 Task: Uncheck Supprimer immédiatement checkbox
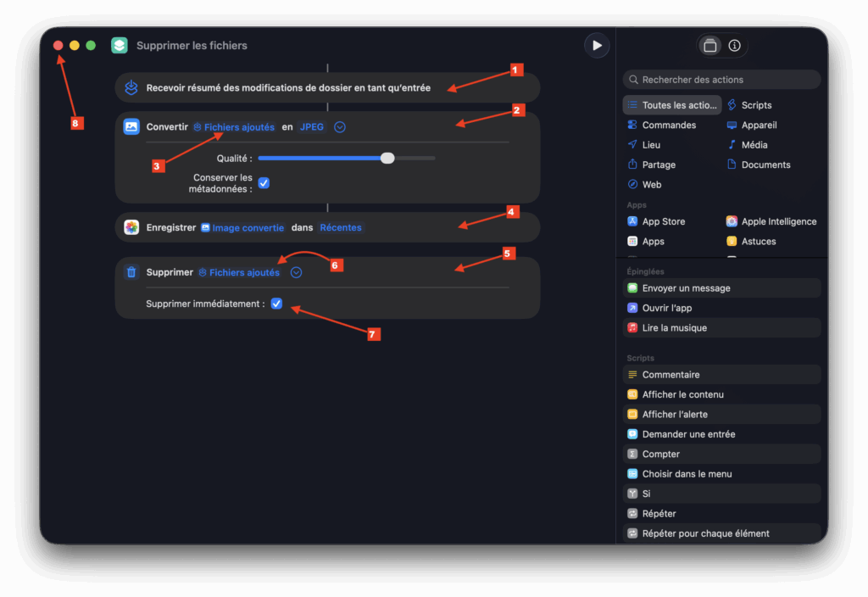point(276,304)
